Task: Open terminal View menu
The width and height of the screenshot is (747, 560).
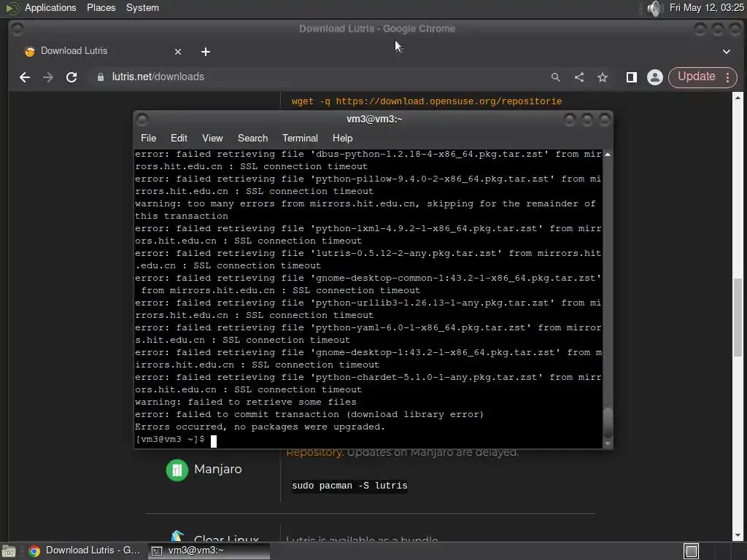Action: (212, 138)
